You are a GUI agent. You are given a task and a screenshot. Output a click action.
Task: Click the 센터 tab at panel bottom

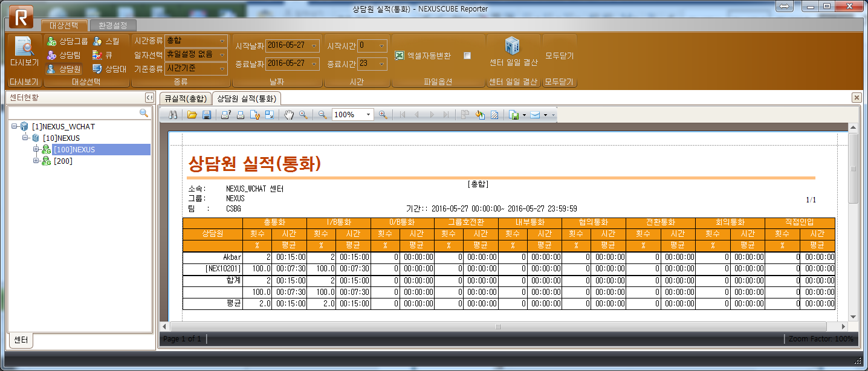pos(21,340)
